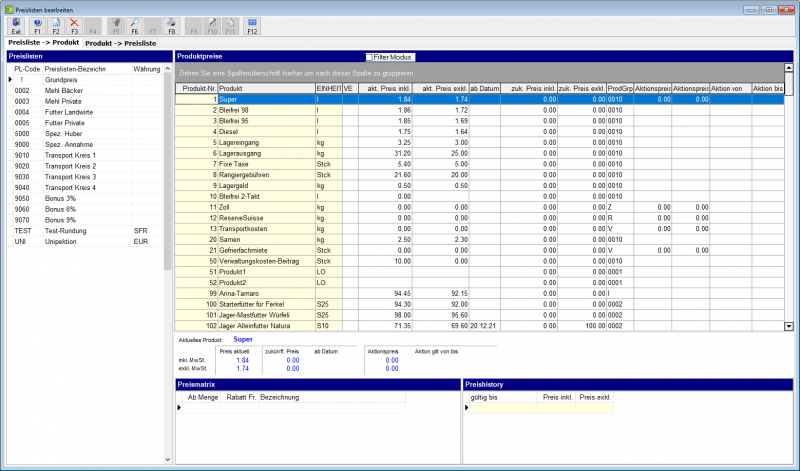Click the 100.00 future price cell
The image size is (800, 471).
[x=582, y=326]
